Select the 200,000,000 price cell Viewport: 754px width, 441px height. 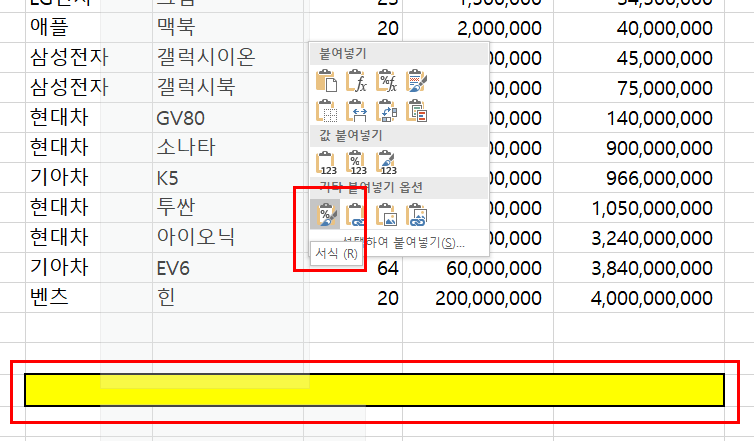[x=478, y=297]
